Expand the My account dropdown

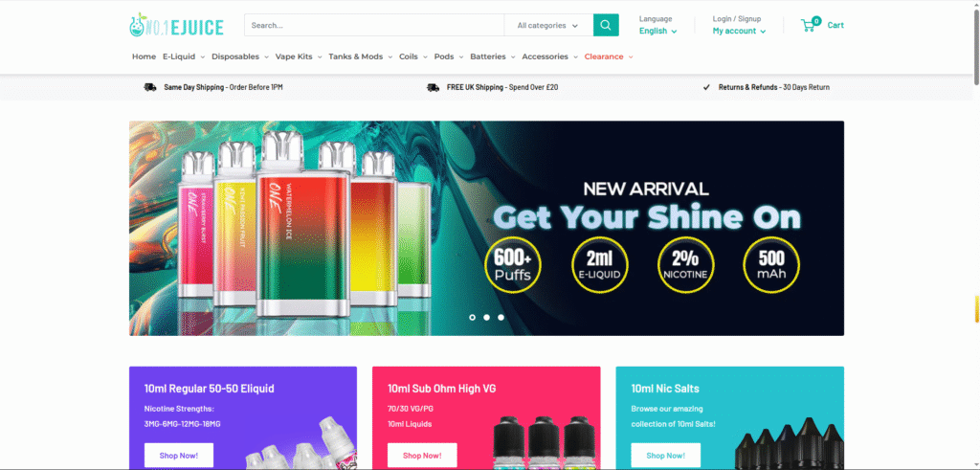point(739,32)
